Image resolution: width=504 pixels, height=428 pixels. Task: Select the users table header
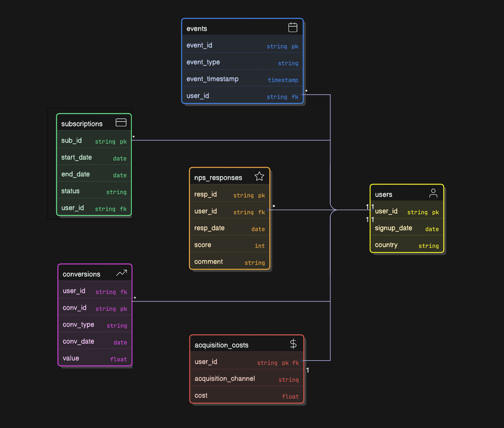pyautogui.click(x=384, y=194)
